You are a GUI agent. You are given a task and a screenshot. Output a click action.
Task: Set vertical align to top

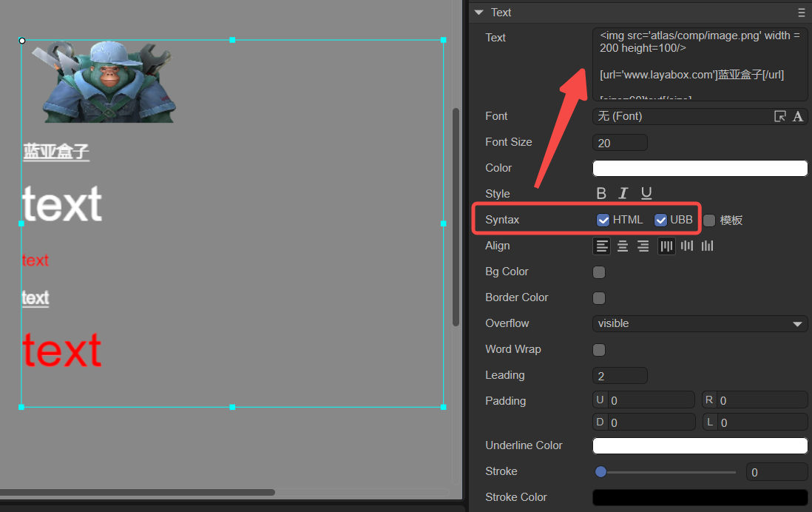pos(666,246)
